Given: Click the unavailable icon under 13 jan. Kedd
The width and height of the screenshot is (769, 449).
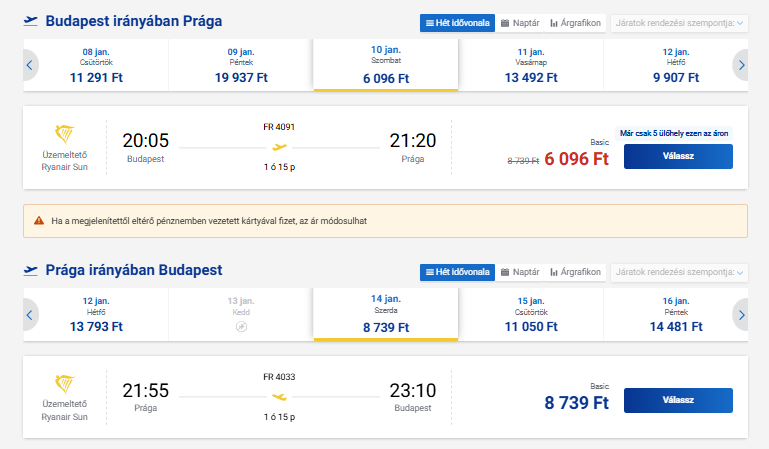Looking at the screenshot, I should pos(241,326).
